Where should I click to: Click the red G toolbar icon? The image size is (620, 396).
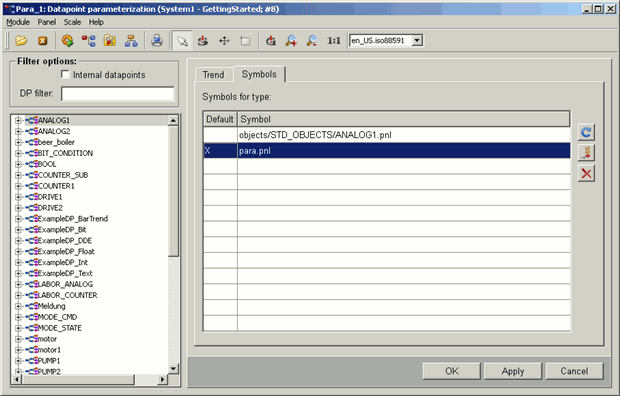pyautogui.click(x=271, y=40)
